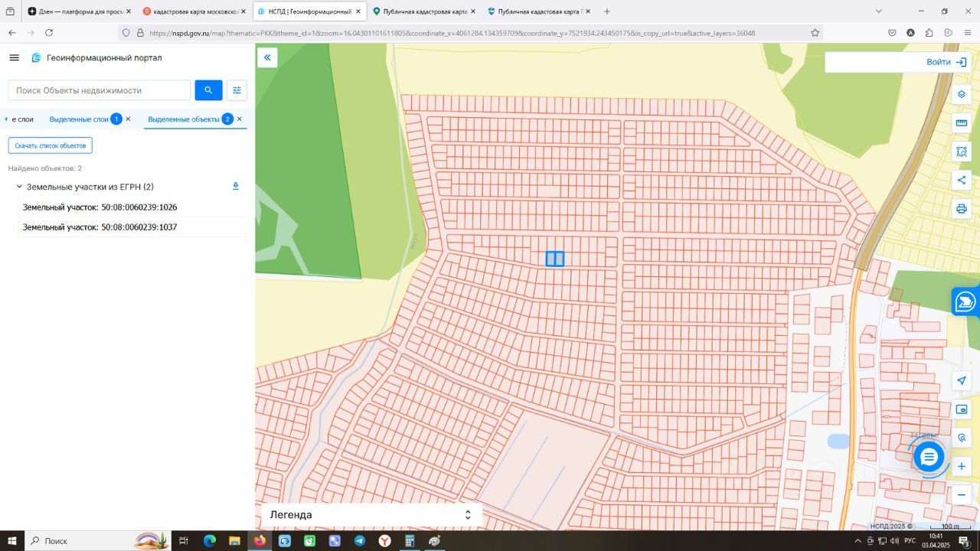The width and height of the screenshot is (980, 551).
Task: Open Yandex Browser from the taskbar
Action: point(384,541)
